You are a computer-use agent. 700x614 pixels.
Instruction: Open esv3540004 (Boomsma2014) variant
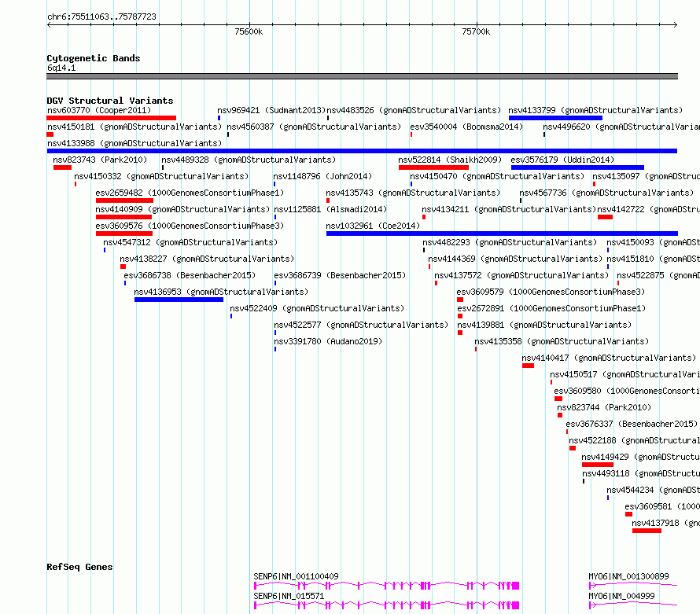466,127
